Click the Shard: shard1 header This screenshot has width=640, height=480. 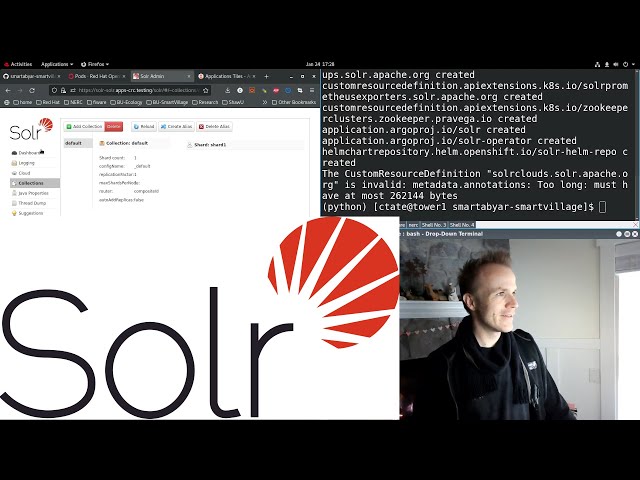(245, 145)
